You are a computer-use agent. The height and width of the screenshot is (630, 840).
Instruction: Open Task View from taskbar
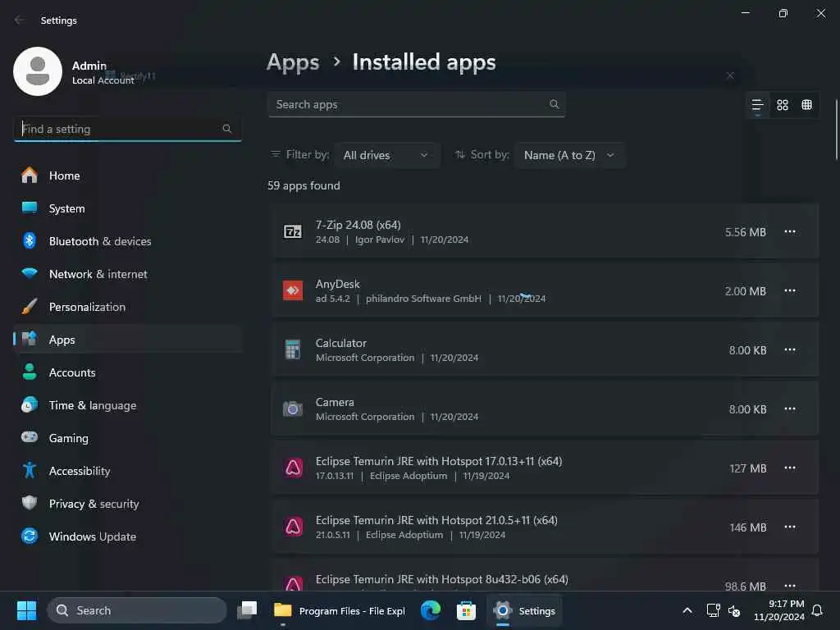(247, 610)
